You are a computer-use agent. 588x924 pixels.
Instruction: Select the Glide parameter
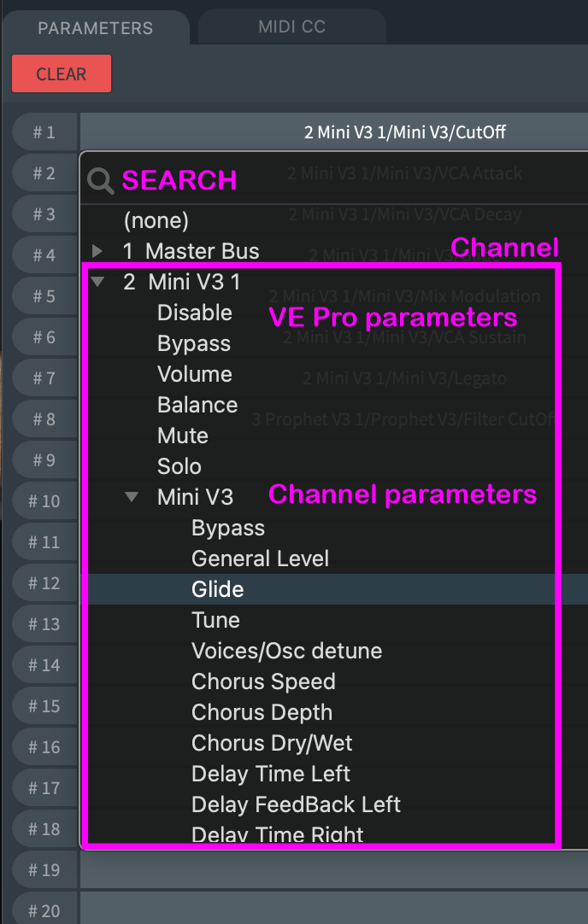pos(218,589)
